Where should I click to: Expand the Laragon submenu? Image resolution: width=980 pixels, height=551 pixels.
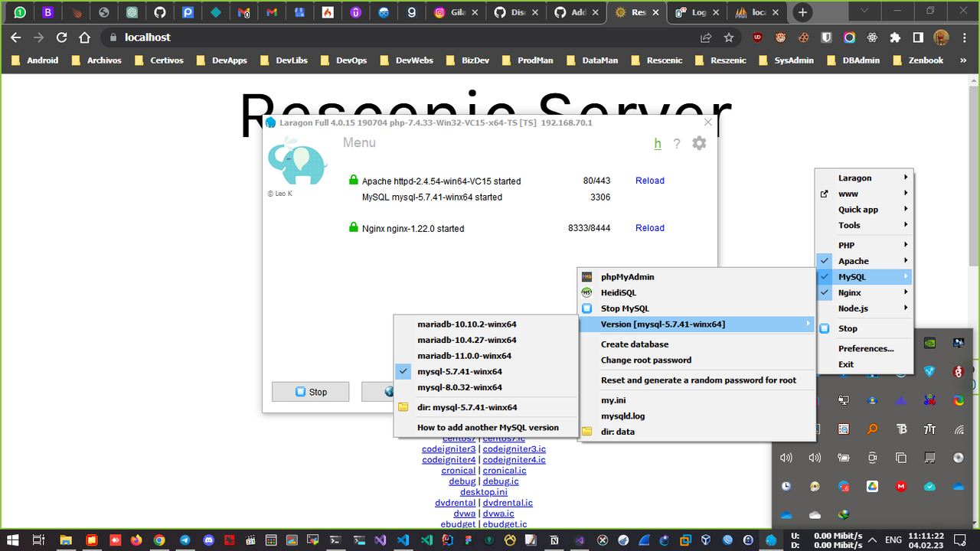(864, 178)
